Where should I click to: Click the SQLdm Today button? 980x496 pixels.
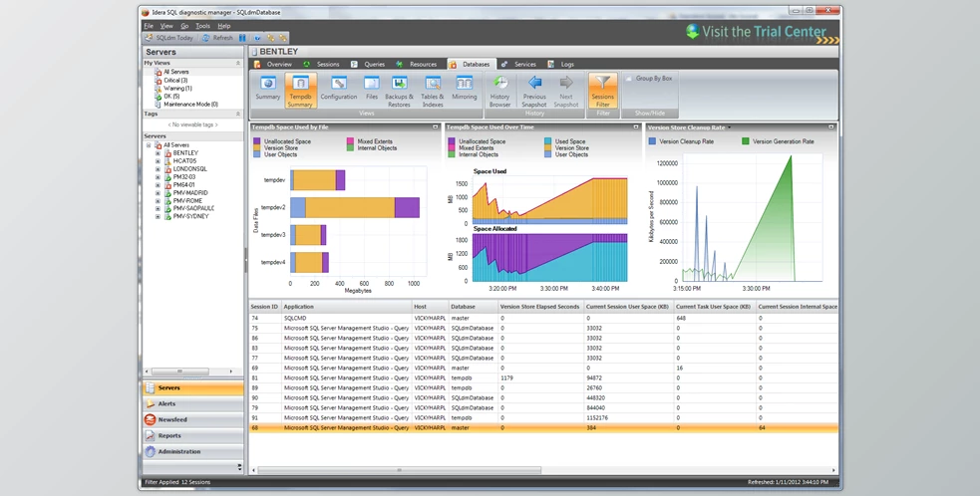(x=169, y=38)
